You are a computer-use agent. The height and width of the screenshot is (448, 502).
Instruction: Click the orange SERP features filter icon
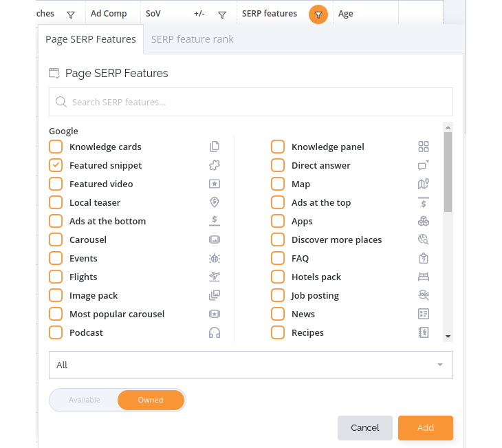(318, 14)
